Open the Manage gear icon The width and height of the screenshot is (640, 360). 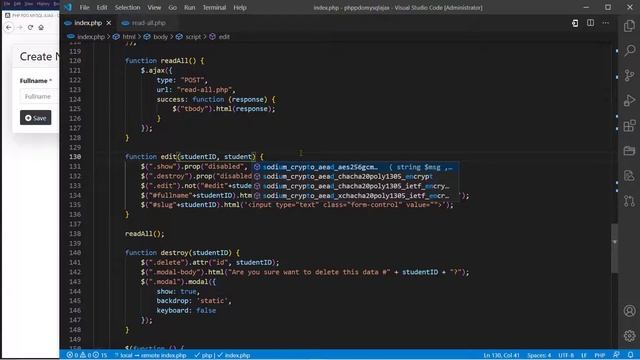click(x=629, y=336)
